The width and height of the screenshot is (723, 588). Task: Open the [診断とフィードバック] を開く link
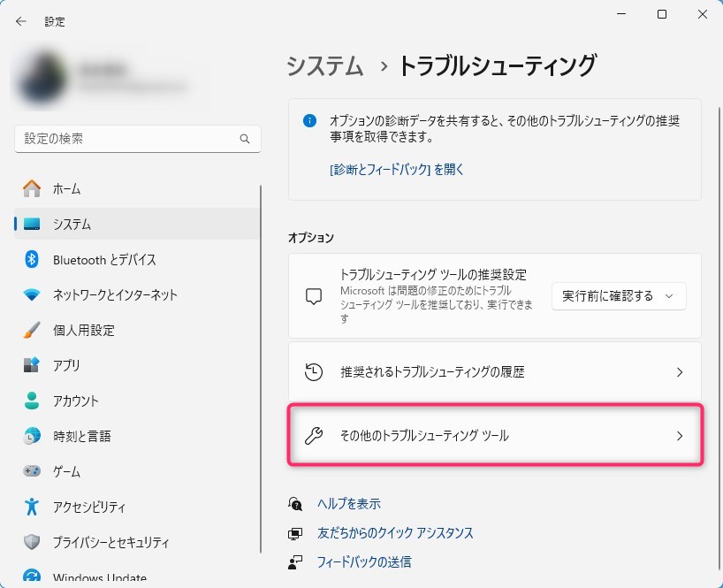[x=396, y=169]
